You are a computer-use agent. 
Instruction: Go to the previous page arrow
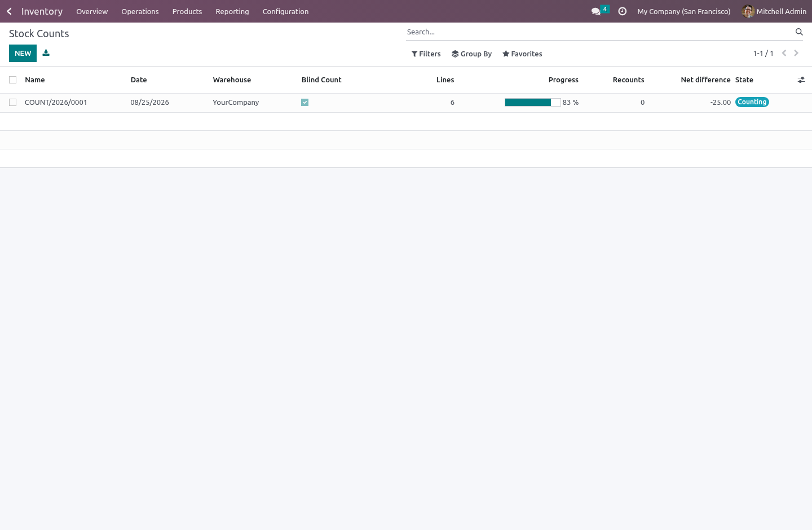[784, 53]
